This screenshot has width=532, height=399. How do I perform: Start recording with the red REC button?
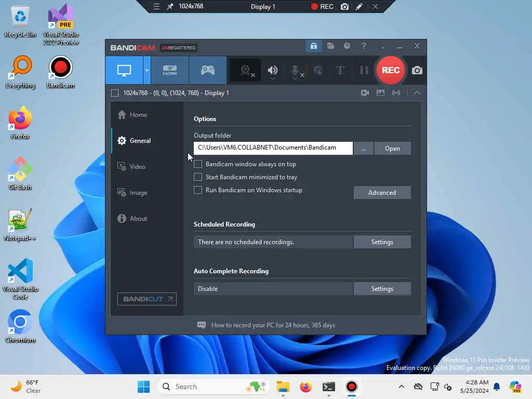tap(391, 70)
